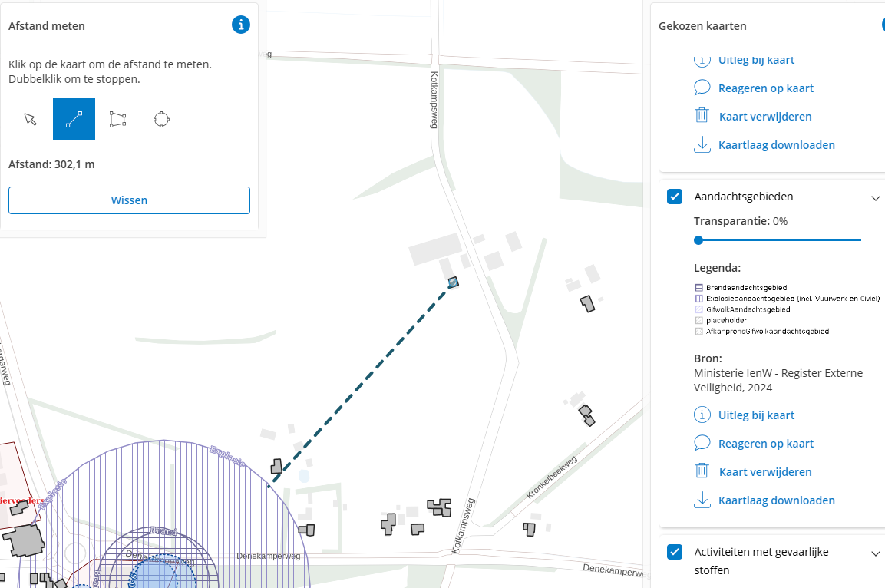Click the 'Afstand: 302,1 m' result text
This screenshot has width=885, height=588.
pos(51,164)
